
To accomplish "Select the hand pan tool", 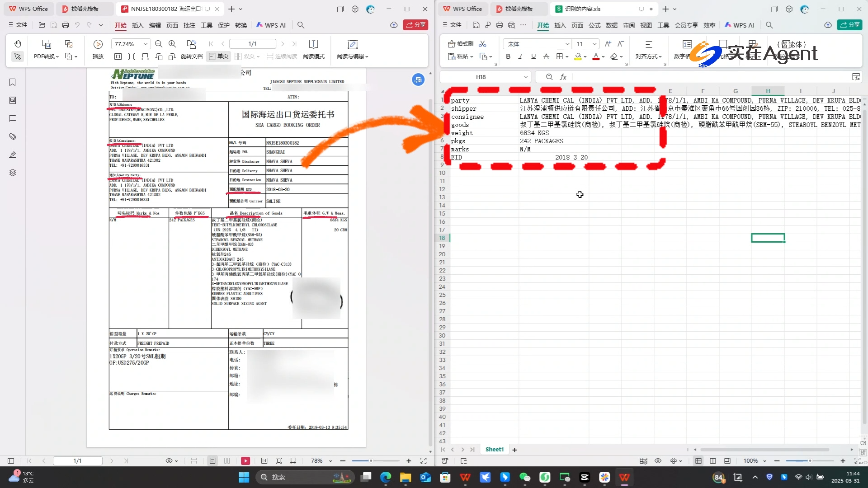I will (x=18, y=44).
